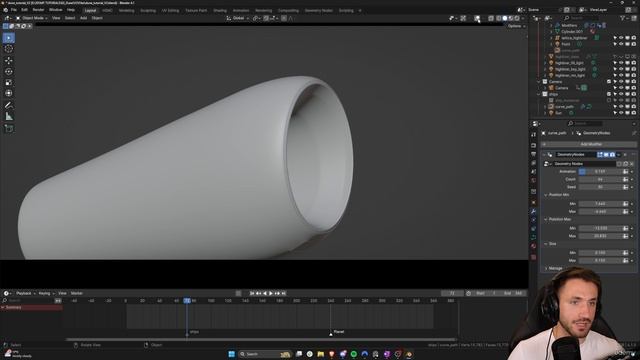Viewport: 640px width, 360px height.
Task: Open the Object properties tab (orange square)
Action: [533, 202]
